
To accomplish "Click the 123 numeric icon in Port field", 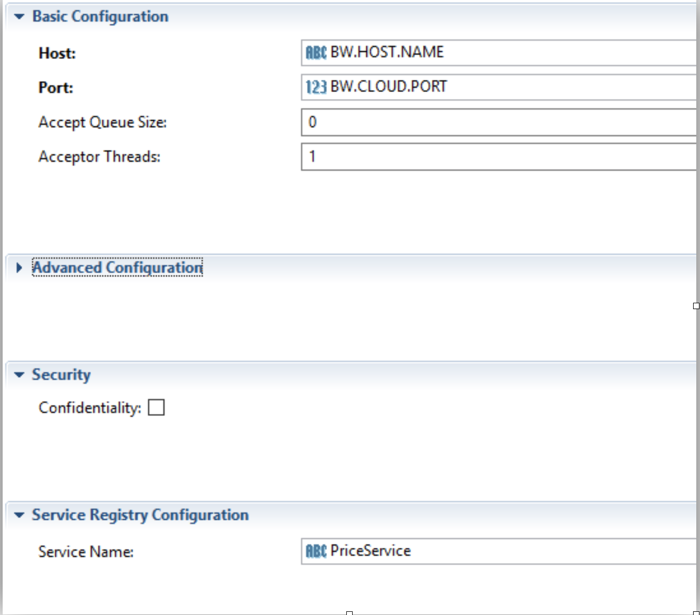I will point(316,87).
